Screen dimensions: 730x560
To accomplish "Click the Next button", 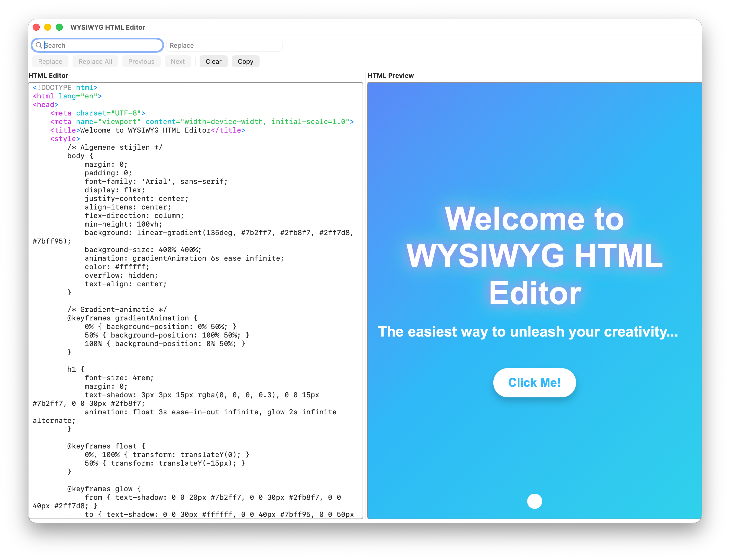I will (178, 61).
